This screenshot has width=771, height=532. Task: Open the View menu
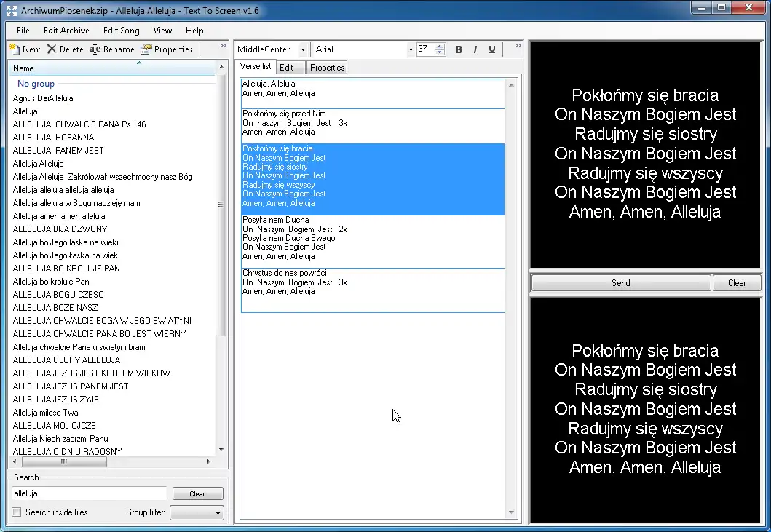(162, 31)
